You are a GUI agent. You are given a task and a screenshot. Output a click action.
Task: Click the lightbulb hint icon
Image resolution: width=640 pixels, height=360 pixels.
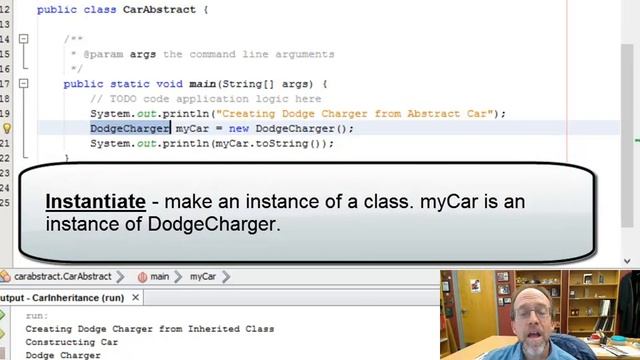point(7,129)
